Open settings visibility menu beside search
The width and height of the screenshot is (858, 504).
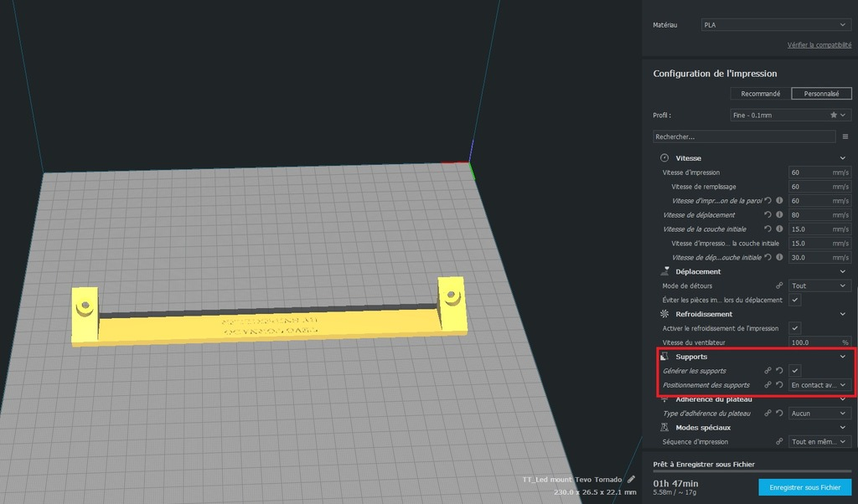(845, 136)
